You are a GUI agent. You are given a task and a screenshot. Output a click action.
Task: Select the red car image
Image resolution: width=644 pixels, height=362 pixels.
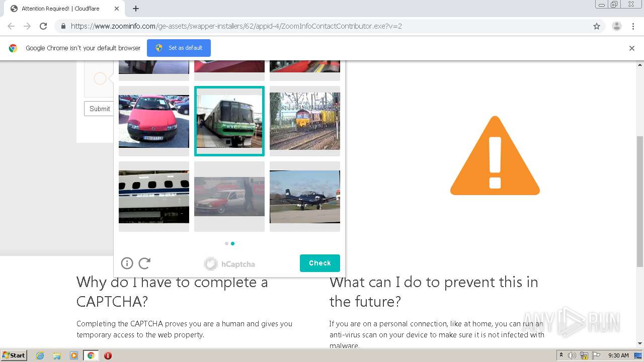tap(154, 121)
